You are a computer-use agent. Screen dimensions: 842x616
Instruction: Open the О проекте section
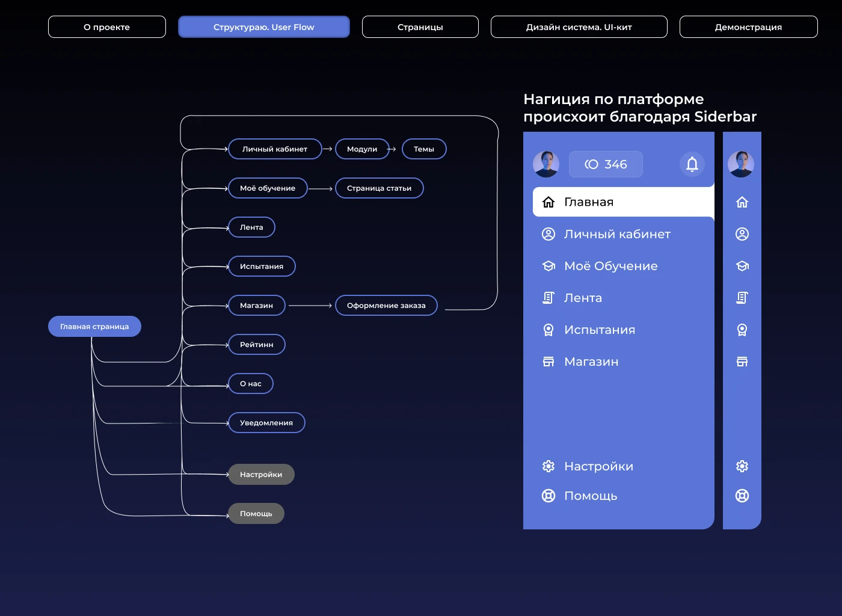(x=106, y=26)
